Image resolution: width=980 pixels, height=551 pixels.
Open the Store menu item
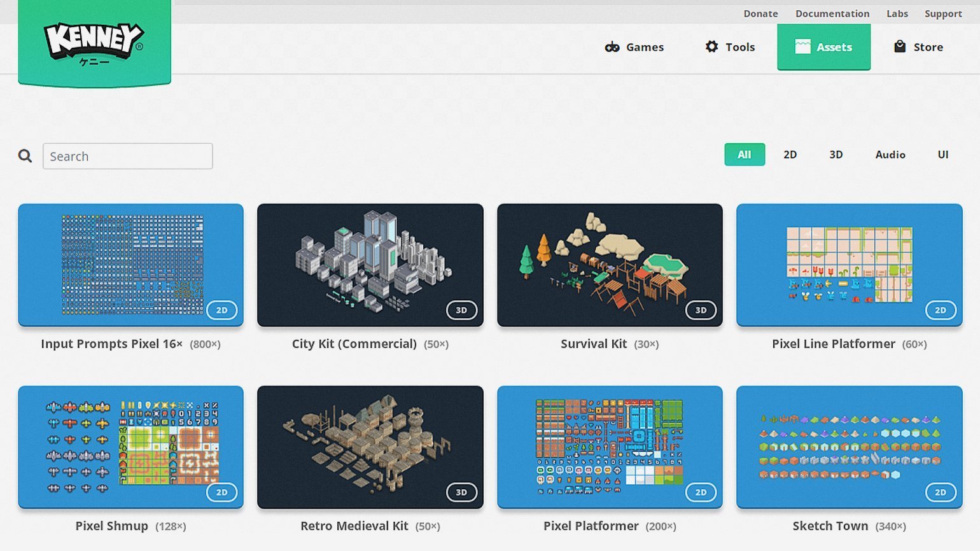click(918, 47)
